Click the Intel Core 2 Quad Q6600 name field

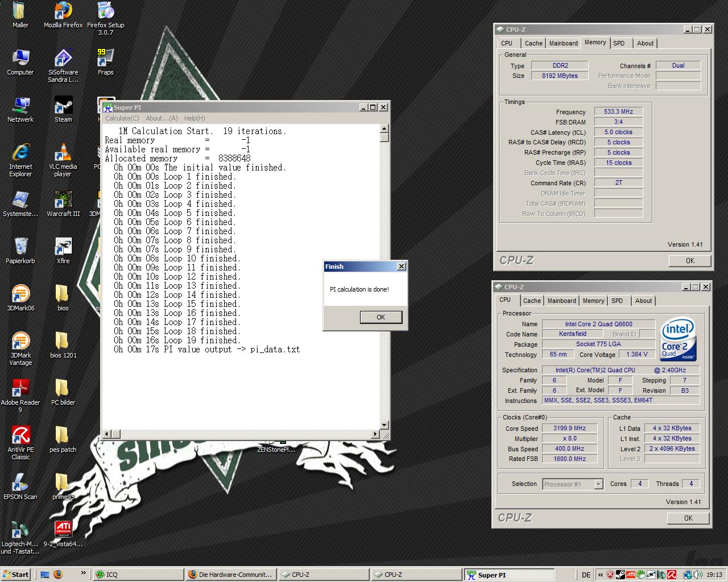pyautogui.click(x=598, y=324)
